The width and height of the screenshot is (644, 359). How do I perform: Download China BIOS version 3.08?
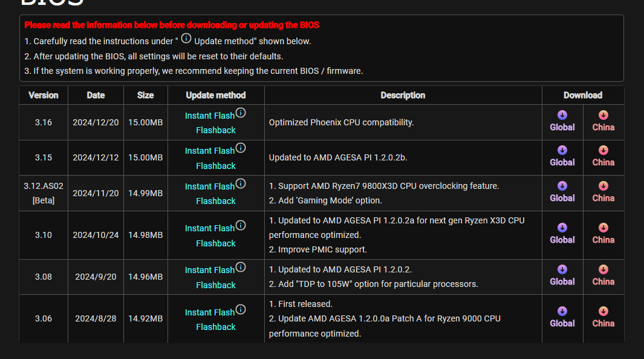[603, 275]
